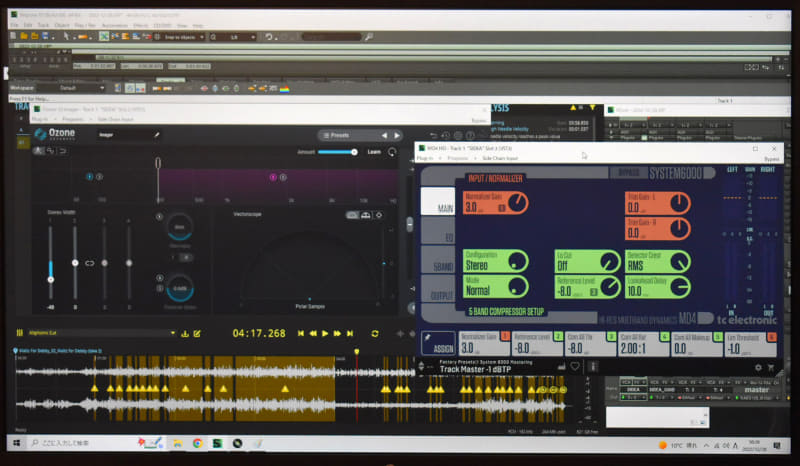Screen dimensions: 800x466
Task: Click the pencil edit icon beside the Ozone Imager name
Action: [x=157, y=135]
